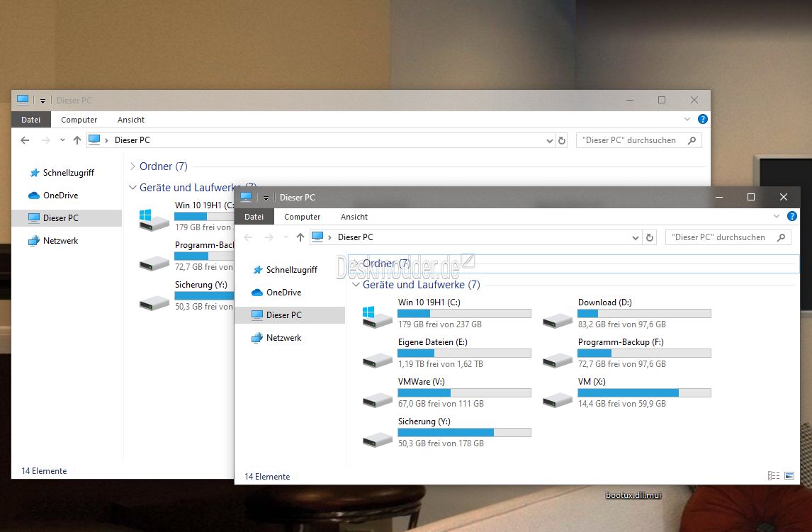The width and height of the screenshot is (812, 532).
Task: Click the forward arrow in the front window
Action: coord(269,237)
